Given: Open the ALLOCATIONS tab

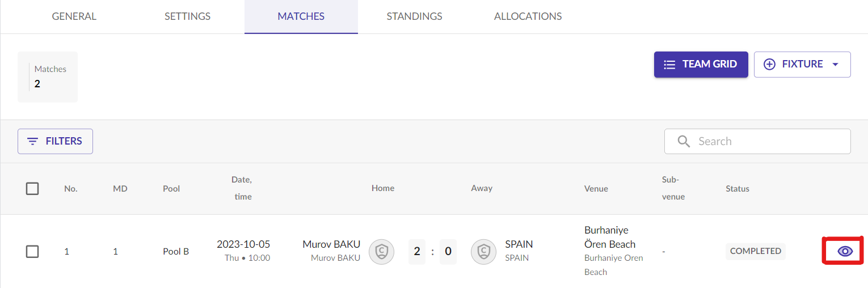Looking at the screenshot, I should pos(528,16).
